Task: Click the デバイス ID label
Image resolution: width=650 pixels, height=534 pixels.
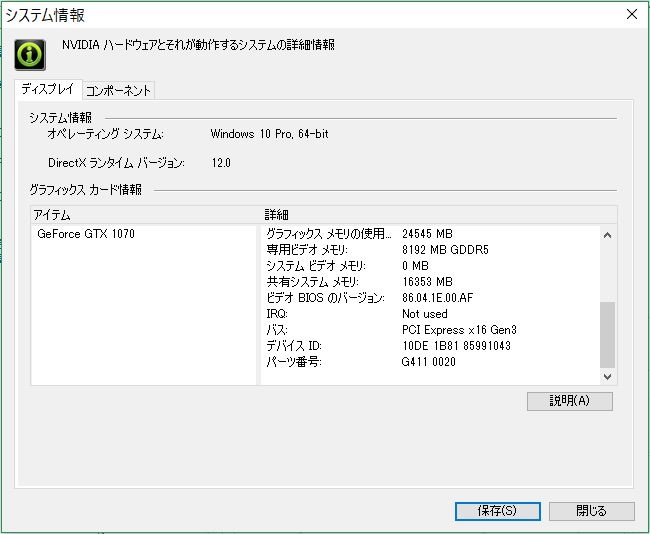Action: 293,346
